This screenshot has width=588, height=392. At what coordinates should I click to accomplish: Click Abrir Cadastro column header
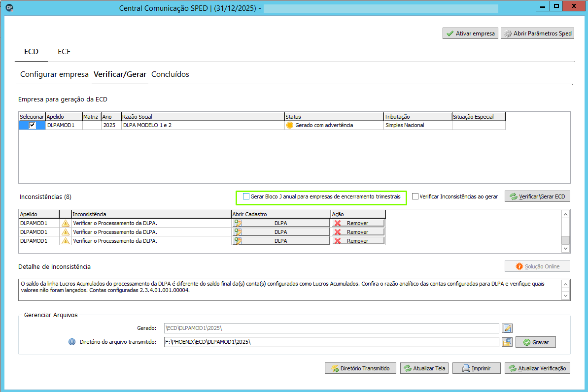[280, 214]
